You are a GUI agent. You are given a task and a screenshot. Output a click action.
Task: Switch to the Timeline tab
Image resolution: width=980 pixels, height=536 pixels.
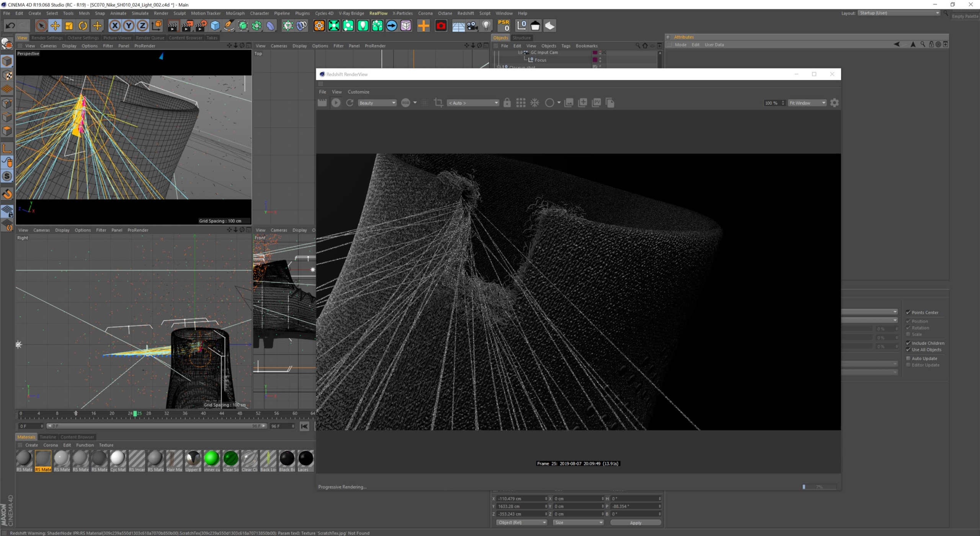(47, 437)
